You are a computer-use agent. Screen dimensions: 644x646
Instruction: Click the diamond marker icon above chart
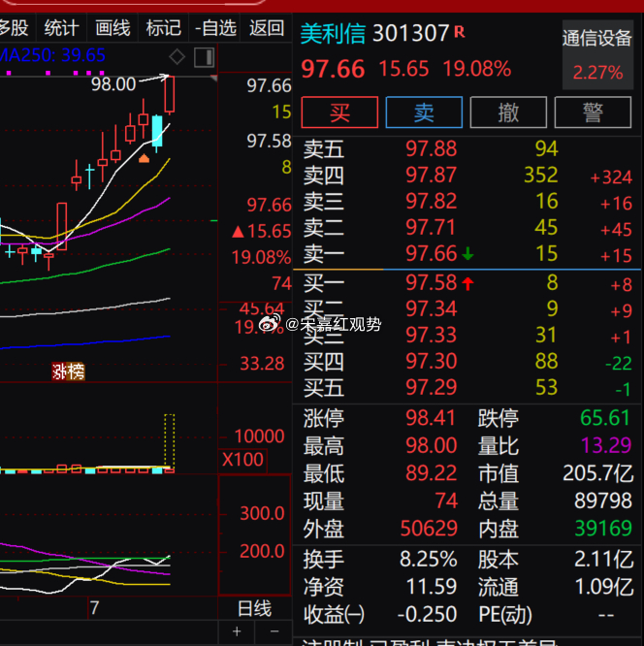(177, 57)
